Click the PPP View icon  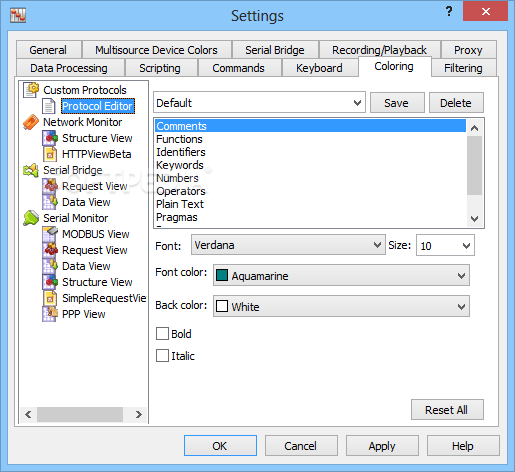(x=50, y=314)
